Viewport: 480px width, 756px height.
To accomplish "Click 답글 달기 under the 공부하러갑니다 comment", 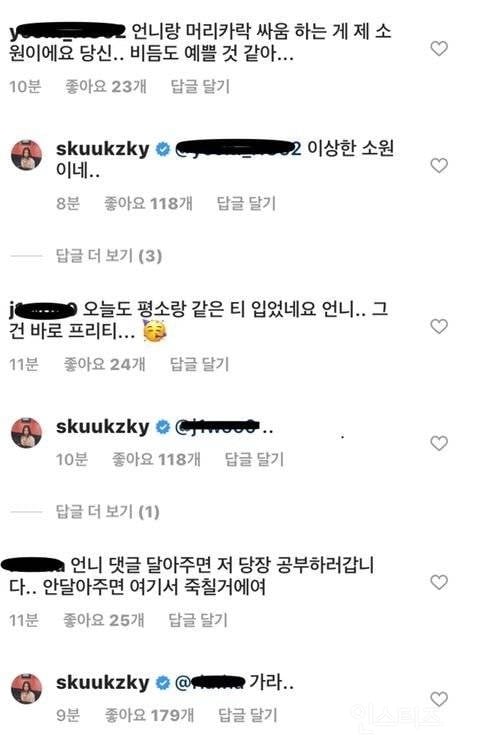I will coord(198,620).
